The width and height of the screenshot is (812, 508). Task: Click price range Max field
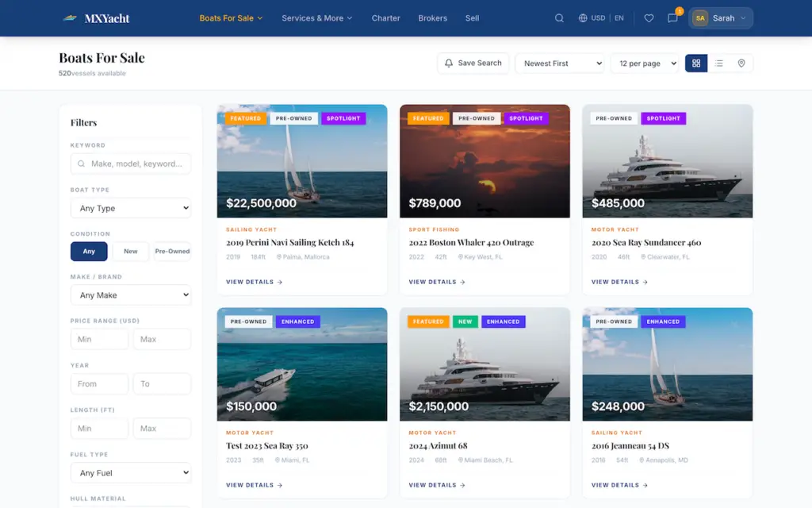point(162,340)
